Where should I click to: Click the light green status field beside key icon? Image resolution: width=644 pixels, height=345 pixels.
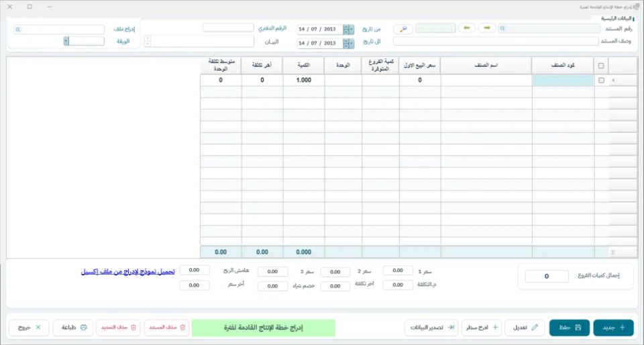435,28
